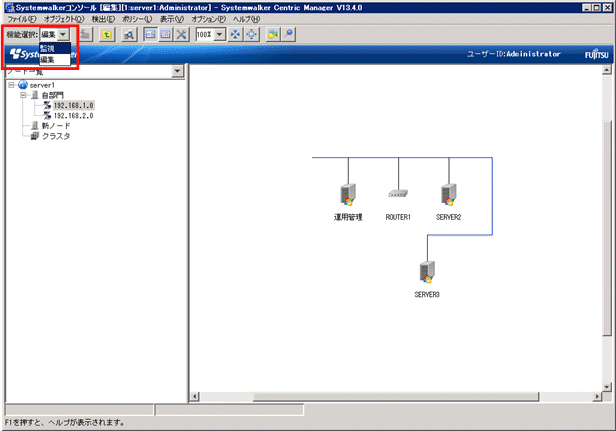Click the SERVER3 server icon on map

pyautogui.click(x=427, y=272)
